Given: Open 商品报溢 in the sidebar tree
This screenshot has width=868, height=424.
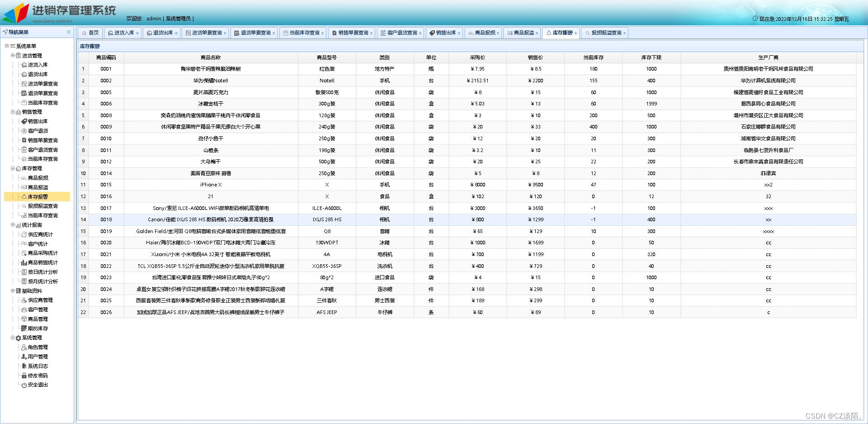Looking at the screenshot, I should [38, 187].
